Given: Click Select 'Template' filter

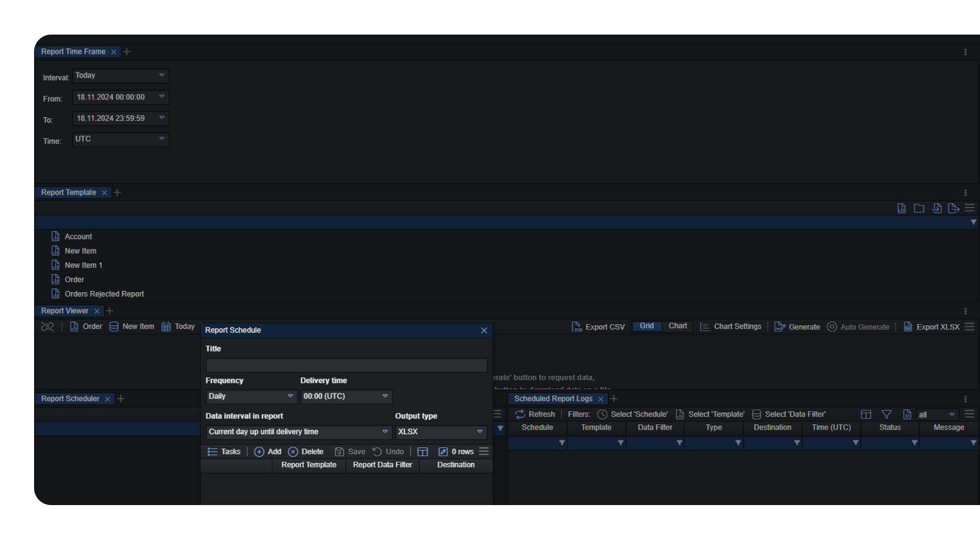Looking at the screenshot, I should (x=710, y=414).
